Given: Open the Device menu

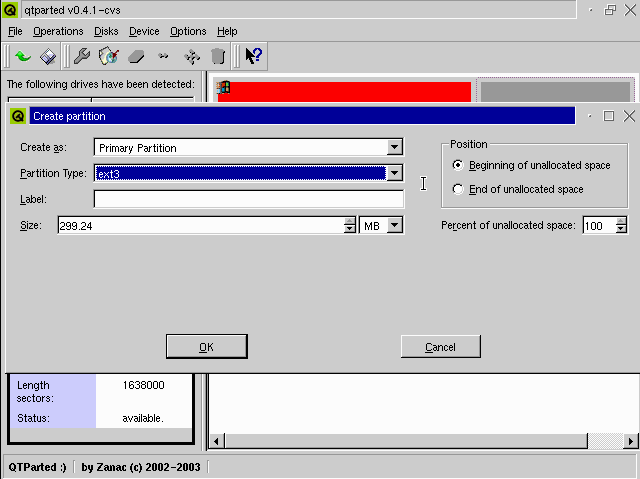Looking at the screenshot, I should [144, 31].
